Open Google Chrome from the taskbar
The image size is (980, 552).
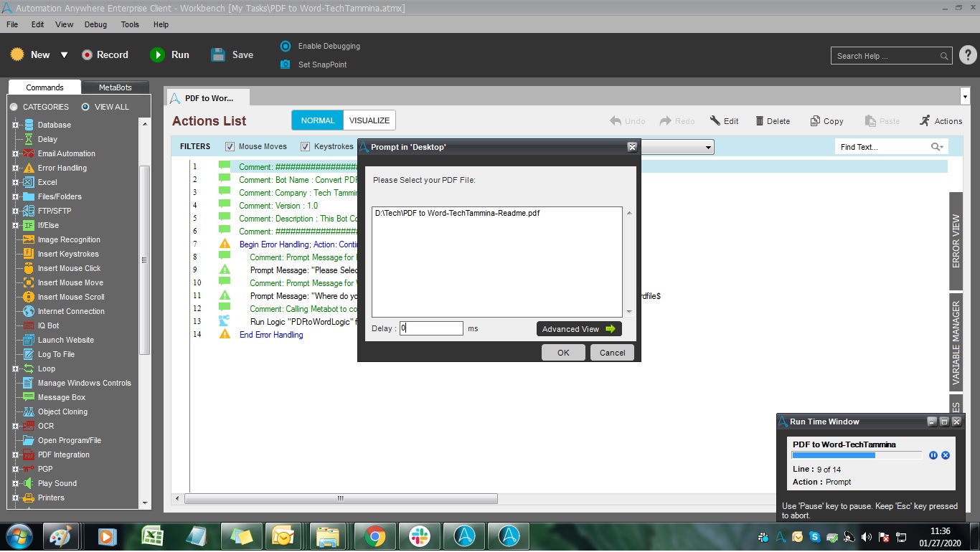point(374,536)
